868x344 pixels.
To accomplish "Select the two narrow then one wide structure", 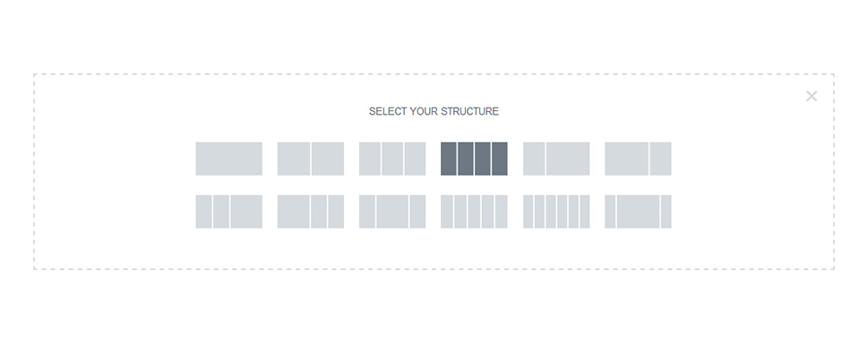I will pos(228,211).
